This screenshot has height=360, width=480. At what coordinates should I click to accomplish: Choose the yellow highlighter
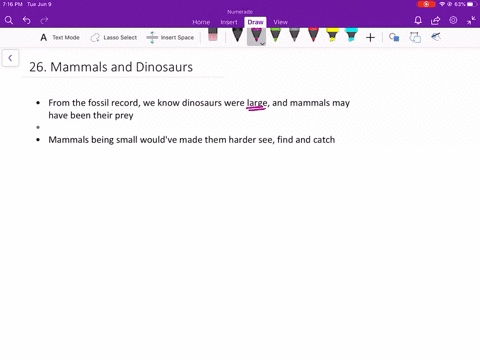(332, 35)
